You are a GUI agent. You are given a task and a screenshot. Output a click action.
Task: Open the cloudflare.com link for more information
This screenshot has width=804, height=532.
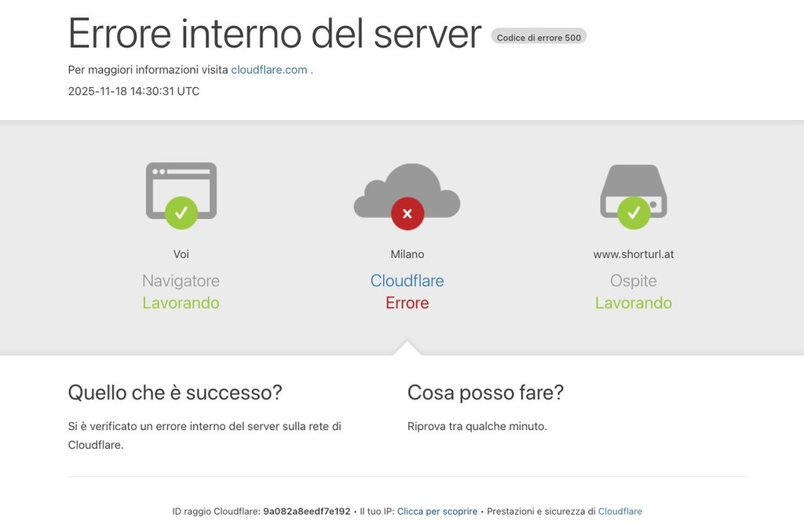pyautogui.click(x=269, y=70)
